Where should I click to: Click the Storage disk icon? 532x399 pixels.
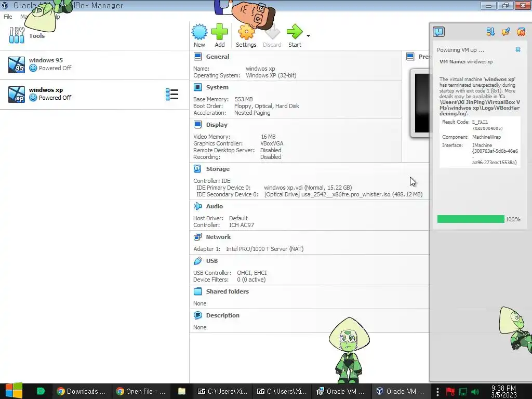197,169
